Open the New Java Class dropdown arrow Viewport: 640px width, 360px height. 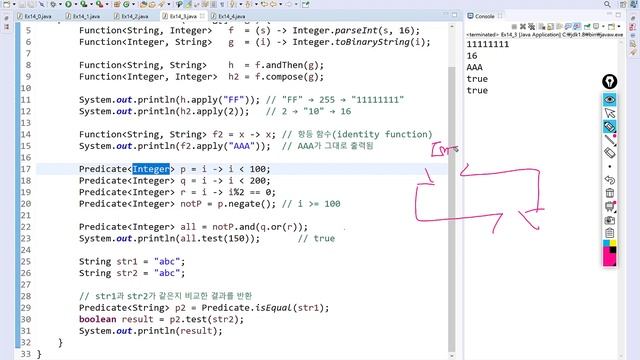tap(133, 4)
